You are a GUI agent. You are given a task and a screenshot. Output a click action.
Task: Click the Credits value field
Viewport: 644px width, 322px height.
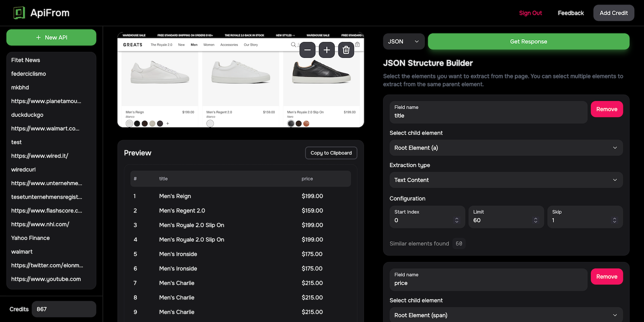point(64,309)
